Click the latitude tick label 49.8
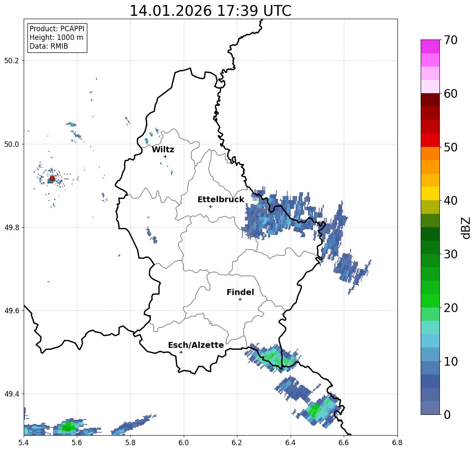476x451 pixels. (x=11, y=227)
